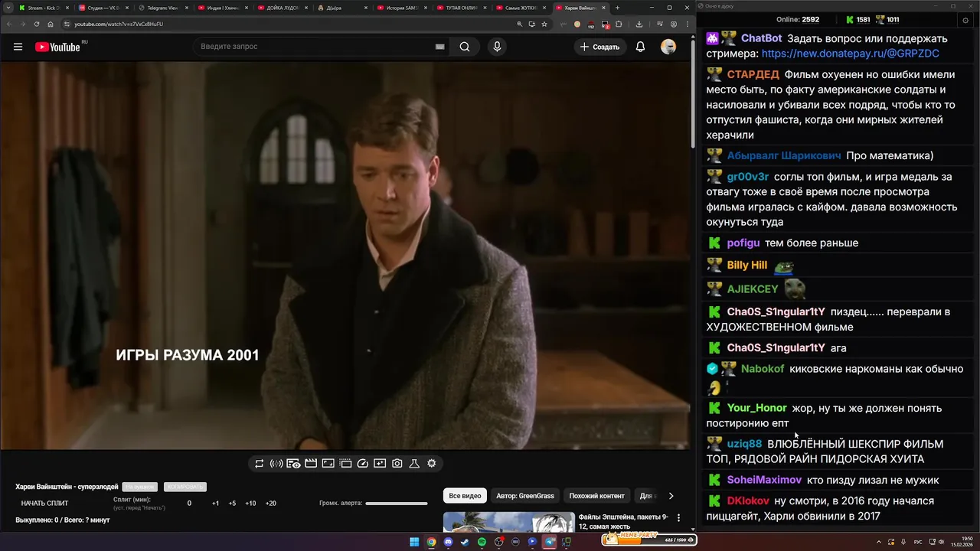This screenshot has width=980, height=551.
Task: Click username СТАРДЕД in chat
Action: (x=753, y=74)
